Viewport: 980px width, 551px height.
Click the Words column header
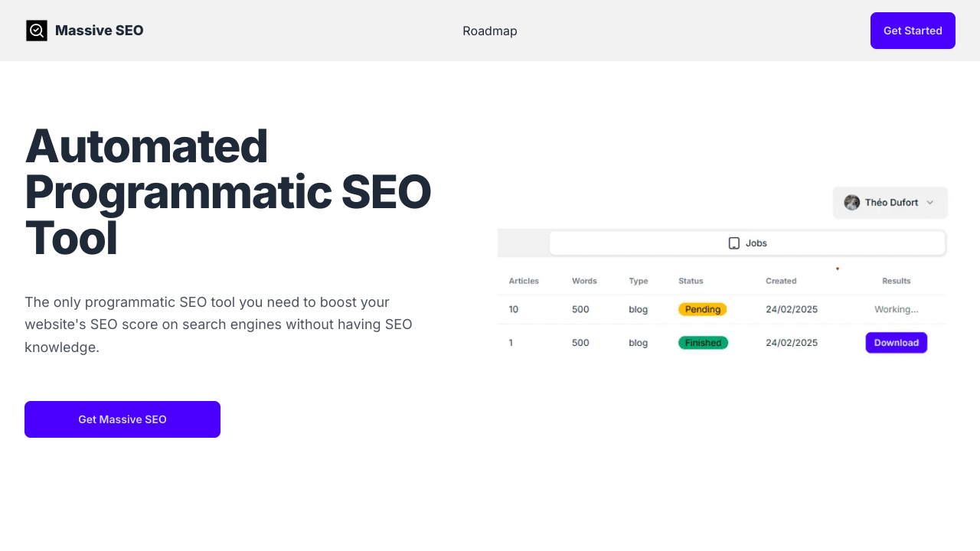coord(584,281)
